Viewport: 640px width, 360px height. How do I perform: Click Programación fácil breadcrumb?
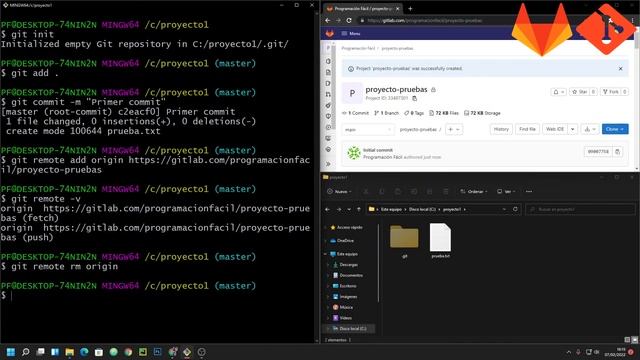pos(358,48)
